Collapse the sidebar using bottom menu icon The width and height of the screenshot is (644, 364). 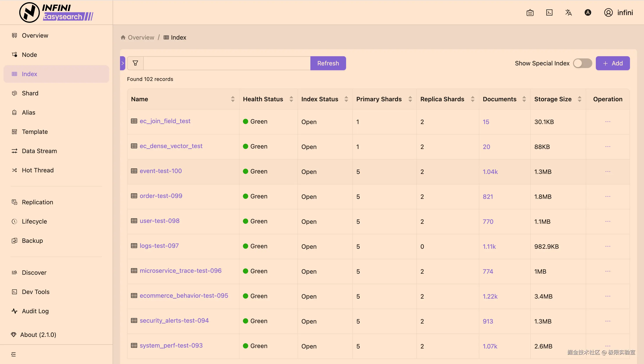(14, 354)
